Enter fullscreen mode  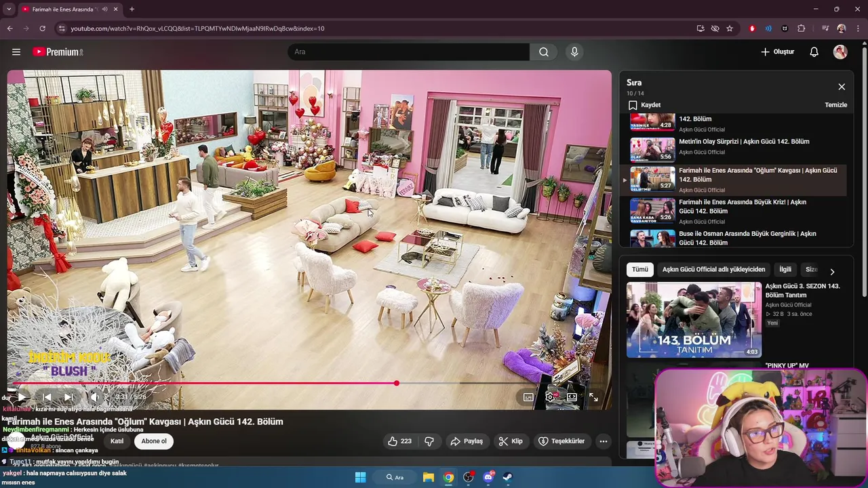[x=593, y=397]
